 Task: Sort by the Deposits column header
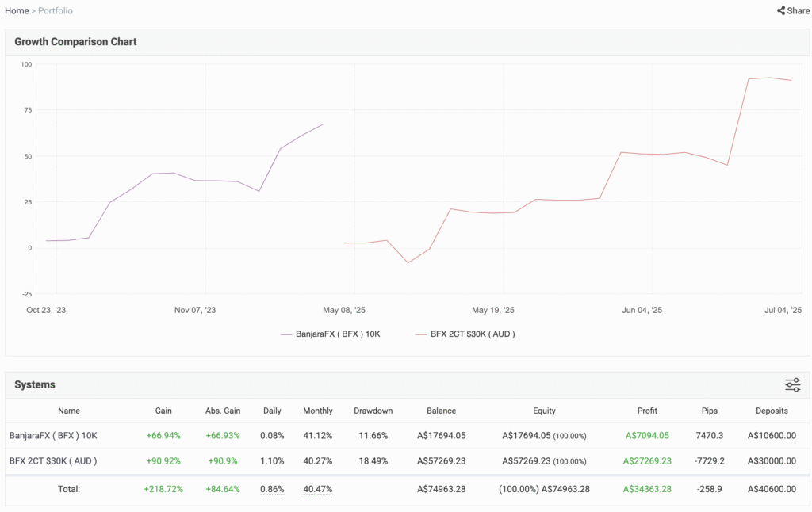click(x=772, y=411)
